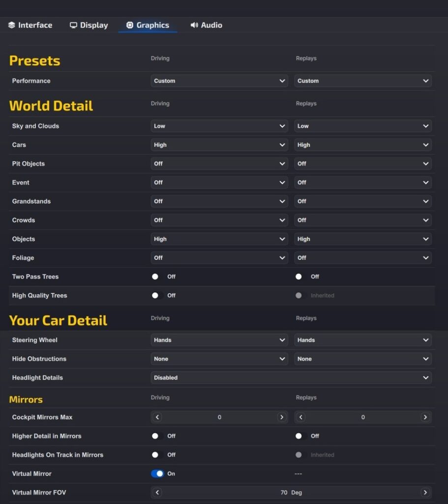The height and width of the screenshot is (504, 448).
Task: Decrease Cockpit Mirrors Max for Driving
Action: pos(157,417)
